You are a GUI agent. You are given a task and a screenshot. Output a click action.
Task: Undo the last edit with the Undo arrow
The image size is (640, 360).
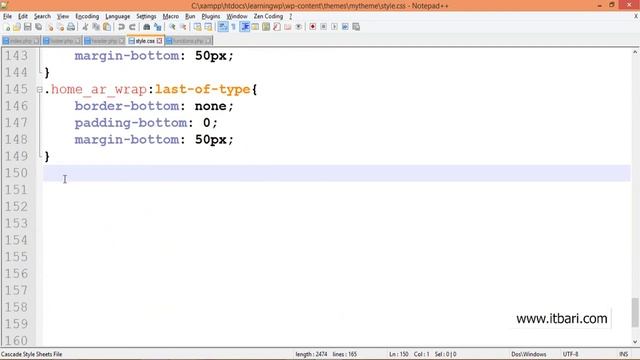click(121, 27)
